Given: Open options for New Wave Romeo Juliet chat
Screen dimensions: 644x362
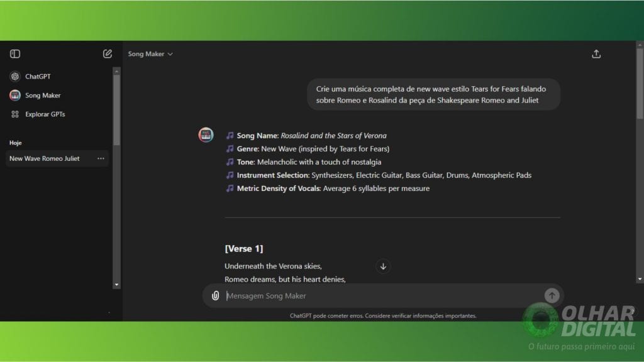Looking at the screenshot, I should (101, 158).
